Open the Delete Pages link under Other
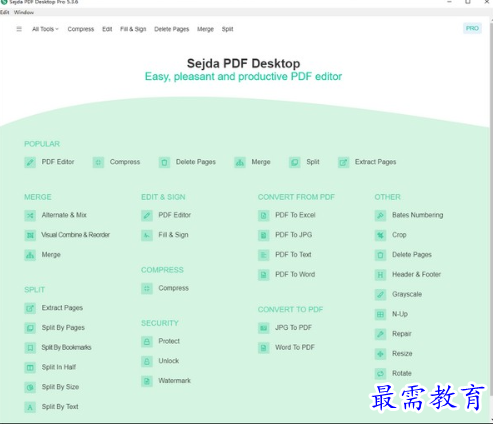The image size is (493, 429). [x=412, y=255]
